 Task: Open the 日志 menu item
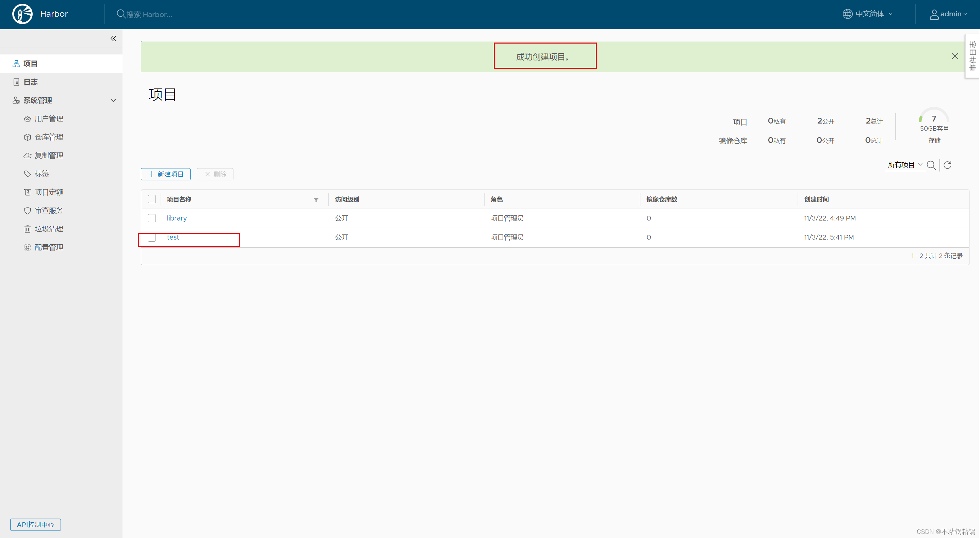click(30, 82)
